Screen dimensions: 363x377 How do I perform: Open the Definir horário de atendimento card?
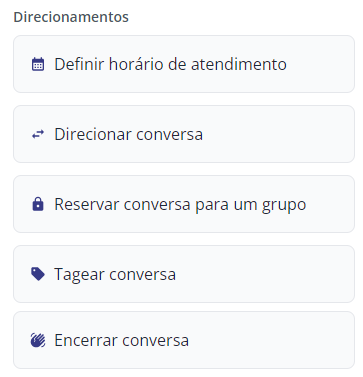point(184,64)
